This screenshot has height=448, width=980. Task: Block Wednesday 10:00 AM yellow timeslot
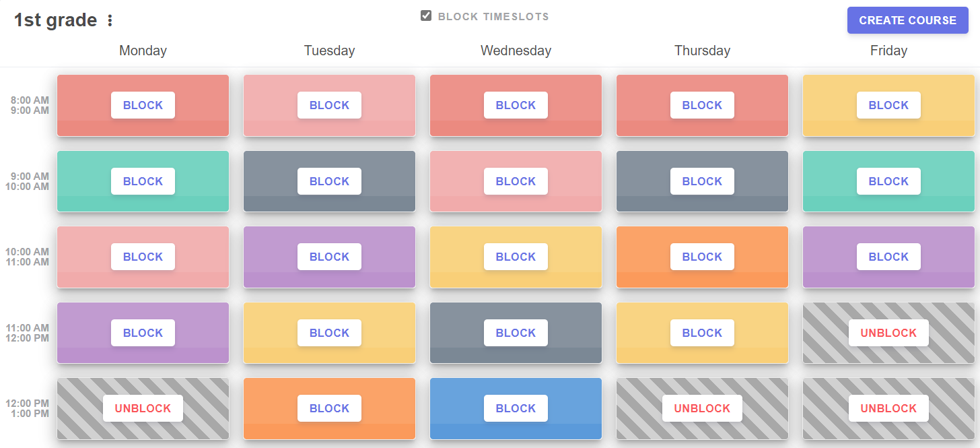(x=516, y=257)
